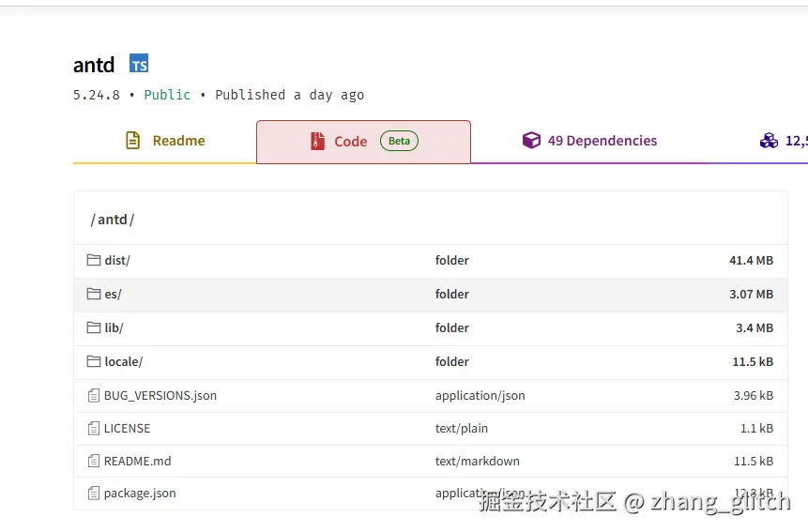The width and height of the screenshot is (808, 532).
Task: Open the 49 Dependencies tab
Action: [589, 141]
